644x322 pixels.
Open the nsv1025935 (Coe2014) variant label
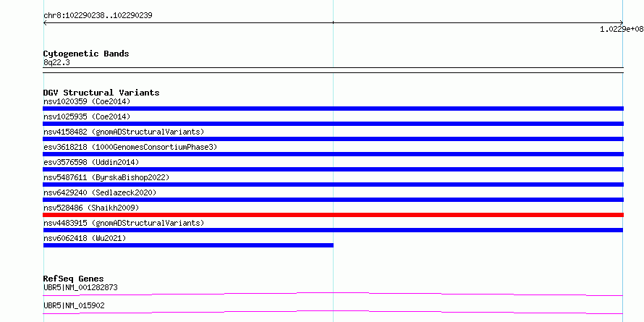[x=87, y=116]
